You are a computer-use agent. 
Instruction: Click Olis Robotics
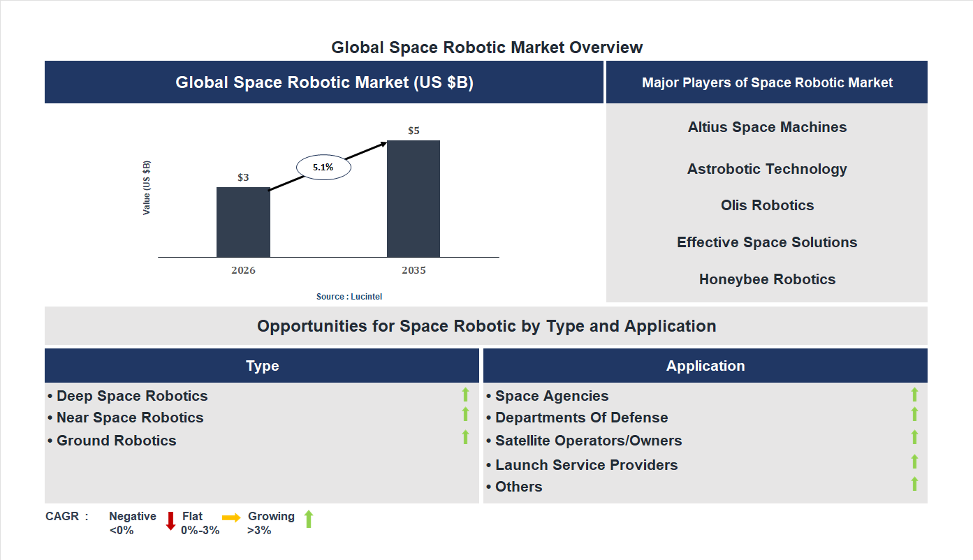click(767, 205)
